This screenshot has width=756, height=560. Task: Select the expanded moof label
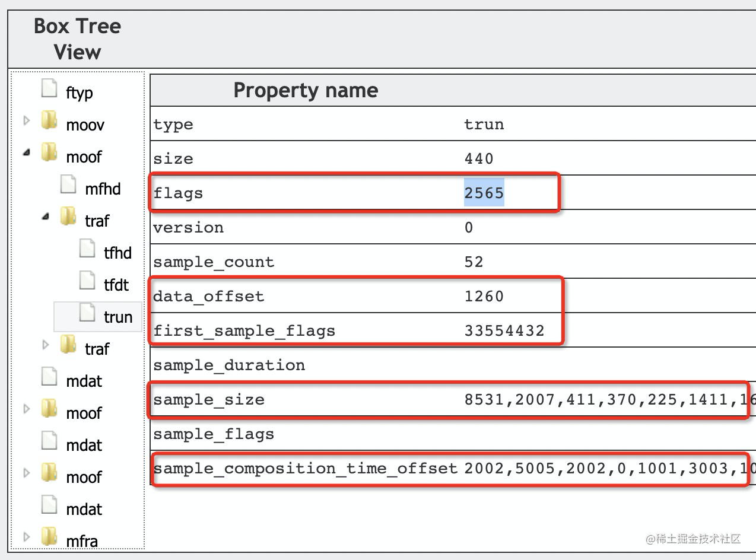84,157
